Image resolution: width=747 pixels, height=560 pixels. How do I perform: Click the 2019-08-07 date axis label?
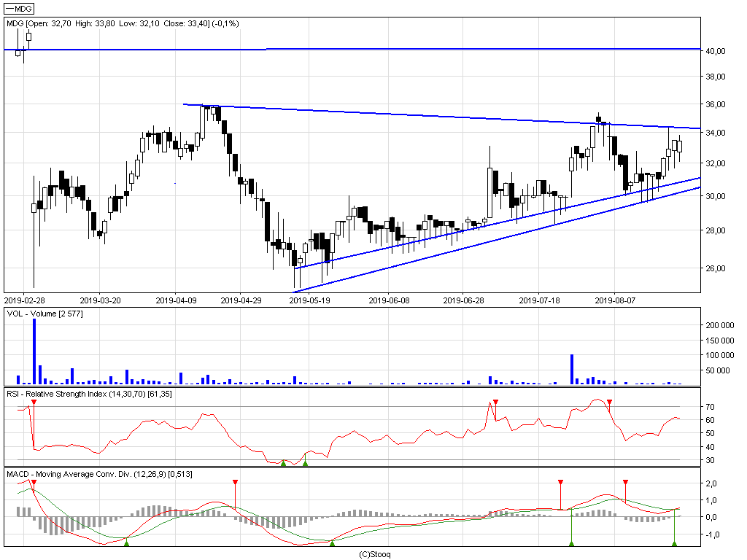615,300
